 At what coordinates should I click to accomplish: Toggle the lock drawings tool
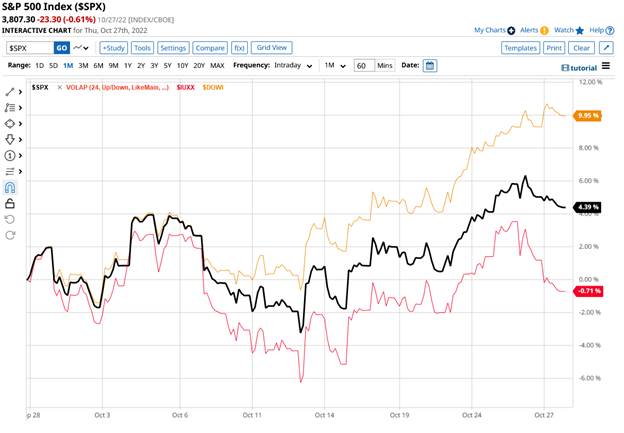coord(10,203)
